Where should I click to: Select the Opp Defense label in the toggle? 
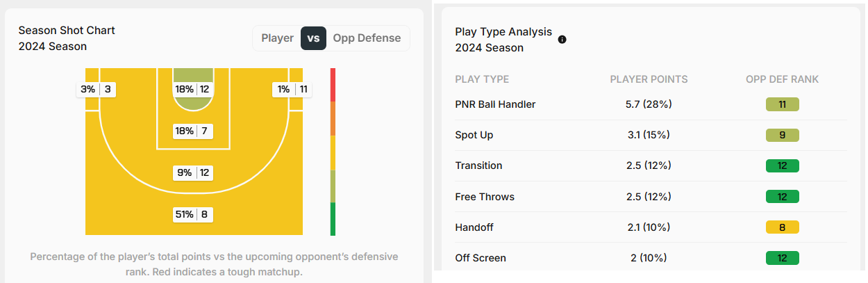coord(367,38)
